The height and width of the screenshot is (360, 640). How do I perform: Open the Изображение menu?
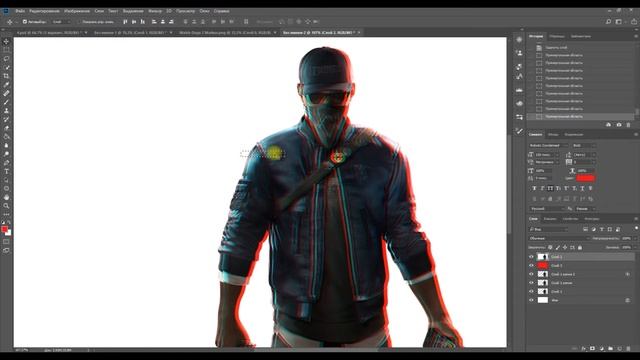coord(77,11)
